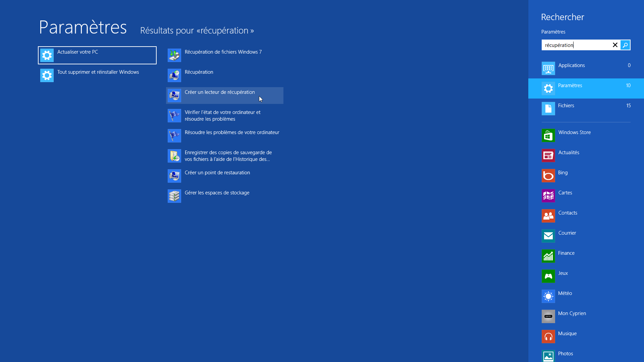Open Actualiser votre PC
This screenshot has height=362, width=644.
(97, 55)
